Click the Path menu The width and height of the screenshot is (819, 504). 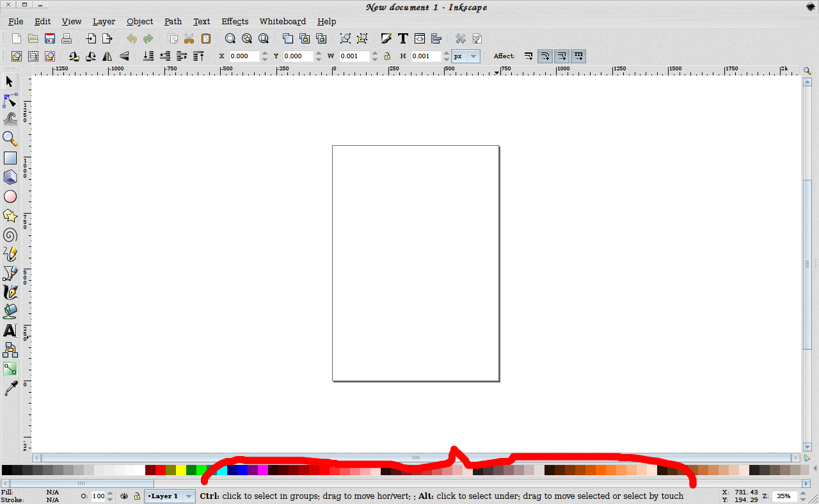coord(173,22)
